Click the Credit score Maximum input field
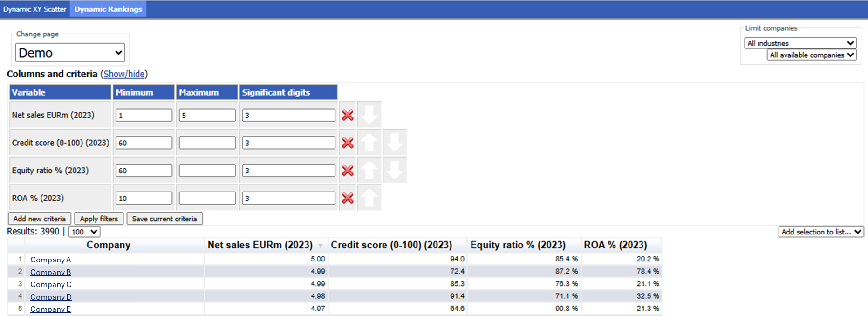The image size is (868, 316). [207, 143]
